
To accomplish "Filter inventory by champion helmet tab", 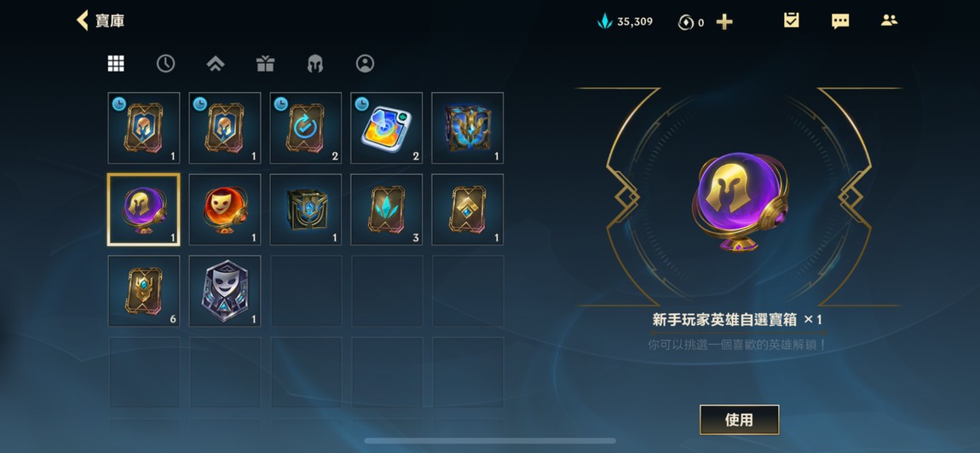I will coord(315,63).
